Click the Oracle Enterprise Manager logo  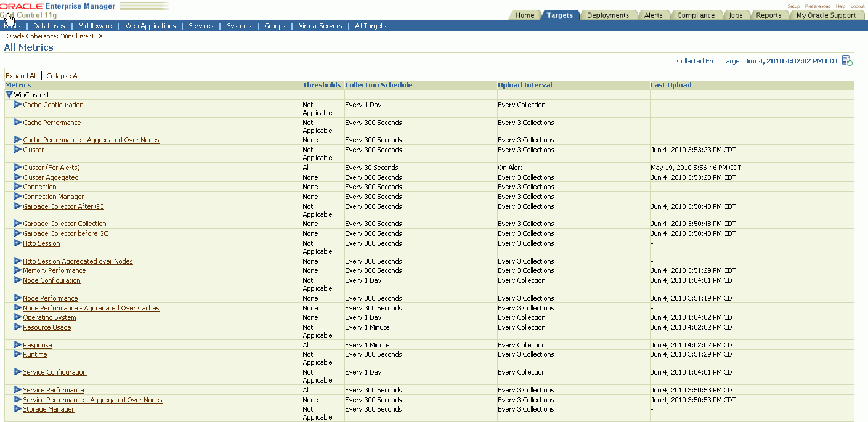pyautogui.click(x=58, y=6)
